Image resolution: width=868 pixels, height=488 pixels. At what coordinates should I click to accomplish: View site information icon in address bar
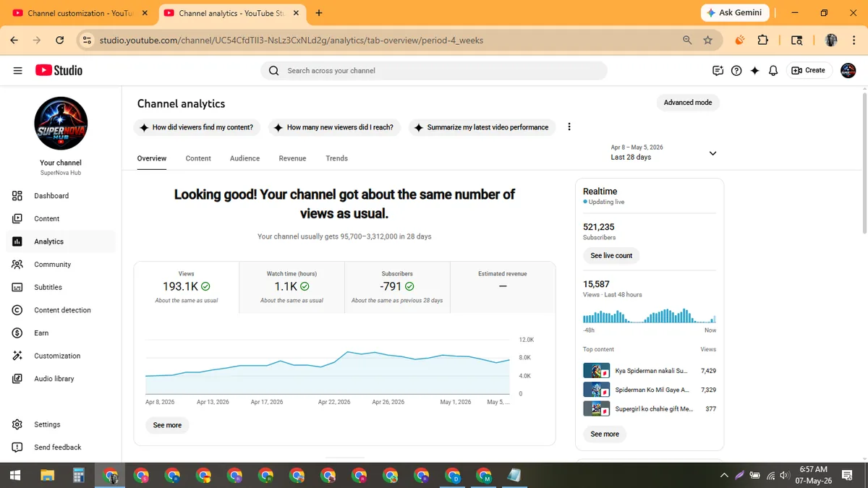click(x=87, y=40)
